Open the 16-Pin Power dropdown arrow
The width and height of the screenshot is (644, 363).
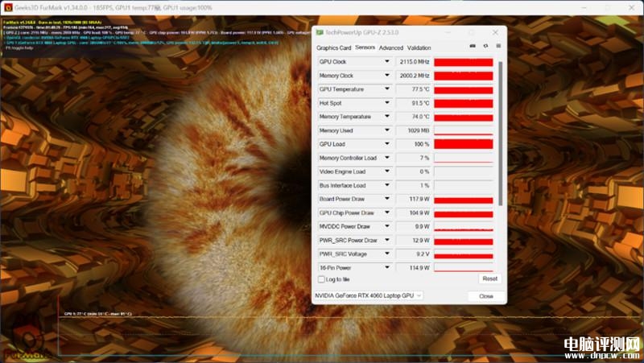point(387,268)
